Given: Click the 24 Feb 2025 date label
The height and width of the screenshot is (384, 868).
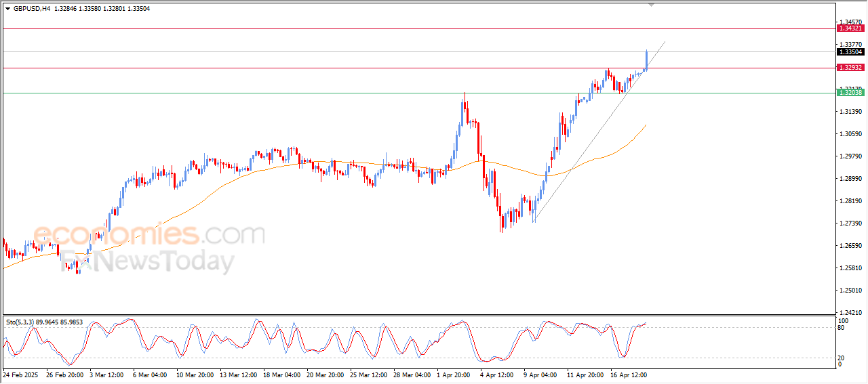Looking at the screenshot, I should (19, 374).
